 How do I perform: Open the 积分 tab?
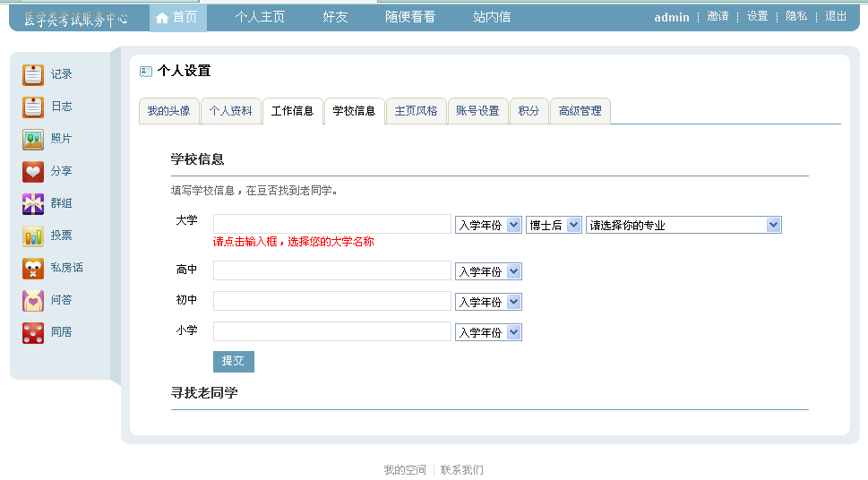click(x=529, y=111)
